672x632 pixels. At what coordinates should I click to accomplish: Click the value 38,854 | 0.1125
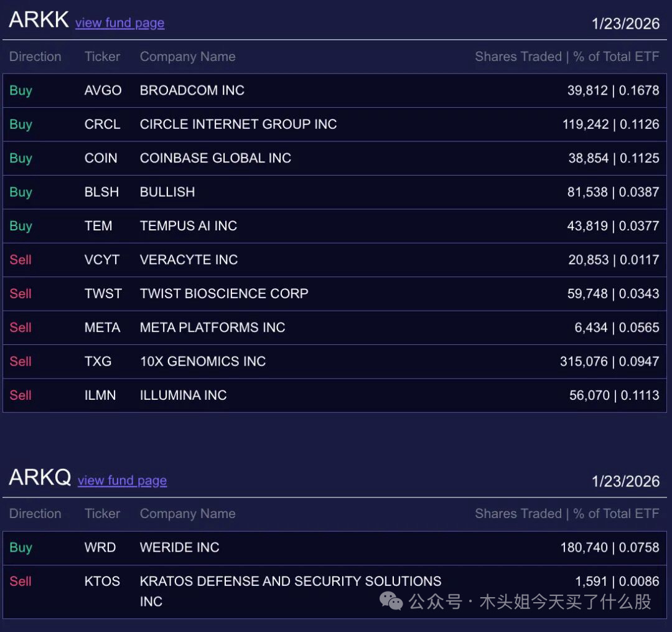pyautogui.click(x=614, y=158)
